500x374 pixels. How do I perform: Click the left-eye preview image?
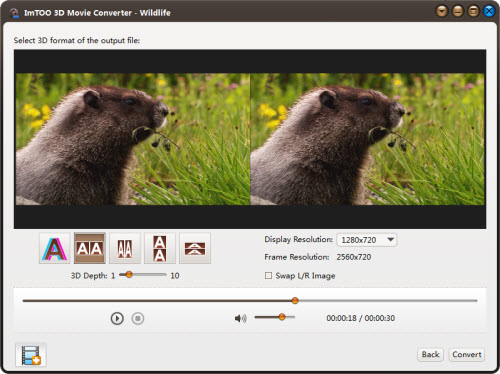click(x=133, y=139)
